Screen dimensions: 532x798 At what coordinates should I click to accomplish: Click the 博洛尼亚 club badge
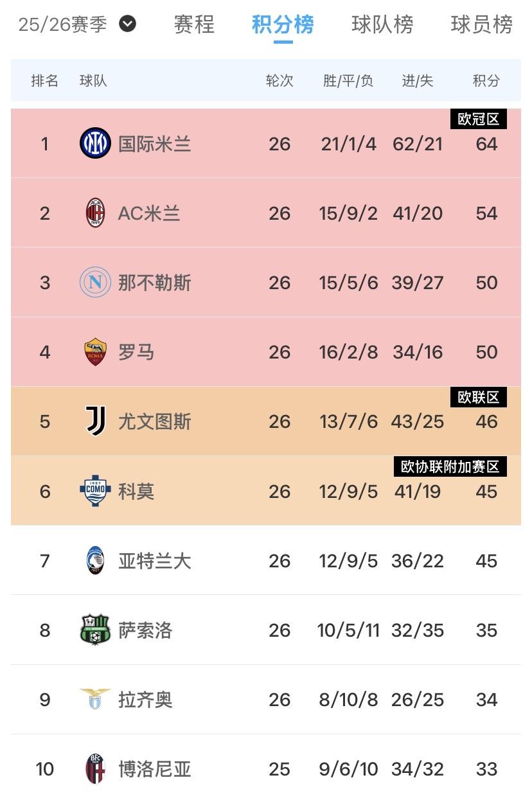[95, 768]
